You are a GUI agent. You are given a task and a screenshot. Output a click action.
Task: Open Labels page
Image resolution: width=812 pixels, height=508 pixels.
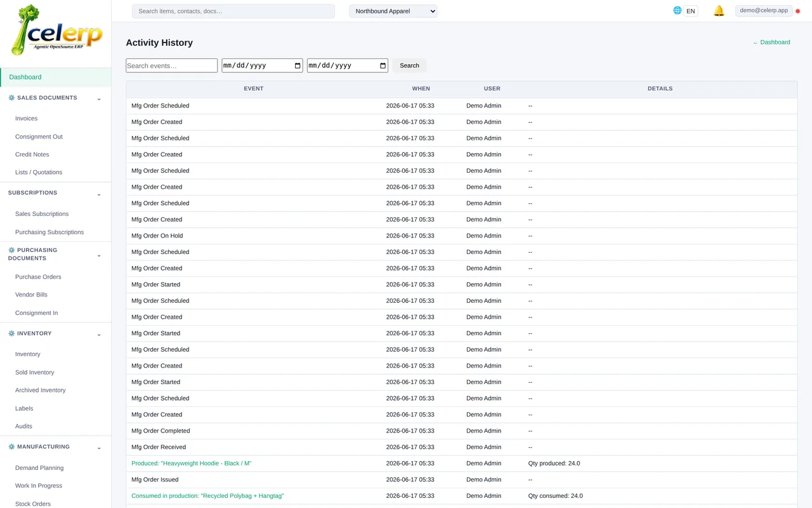(24, 408)
